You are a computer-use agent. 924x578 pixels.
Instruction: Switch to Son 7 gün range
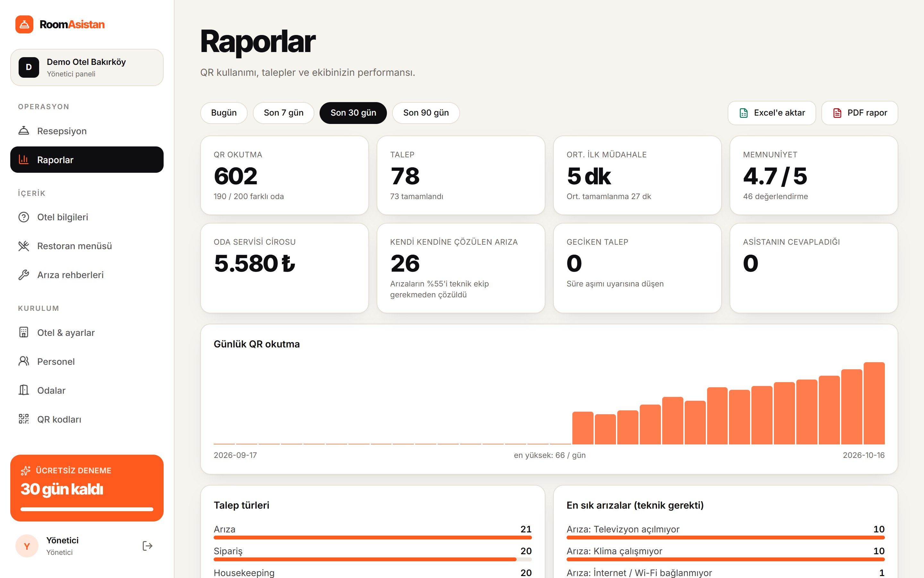tap(283, 113)
